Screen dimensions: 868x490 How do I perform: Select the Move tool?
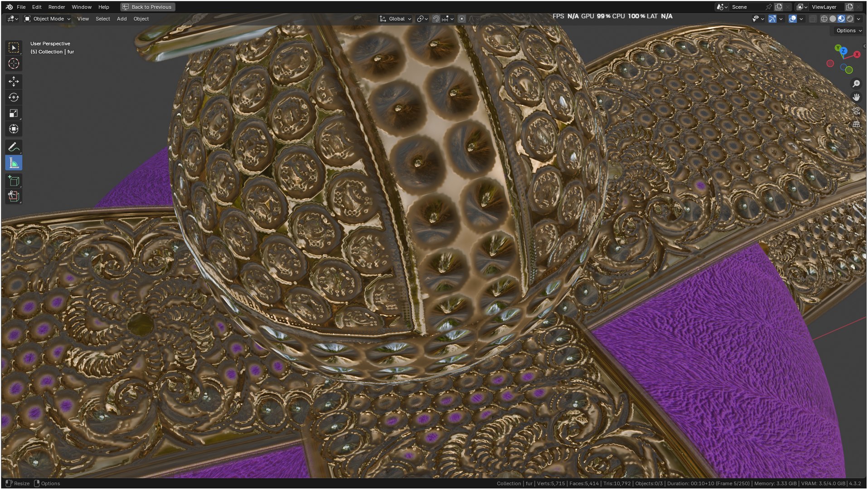click(14, 81)
